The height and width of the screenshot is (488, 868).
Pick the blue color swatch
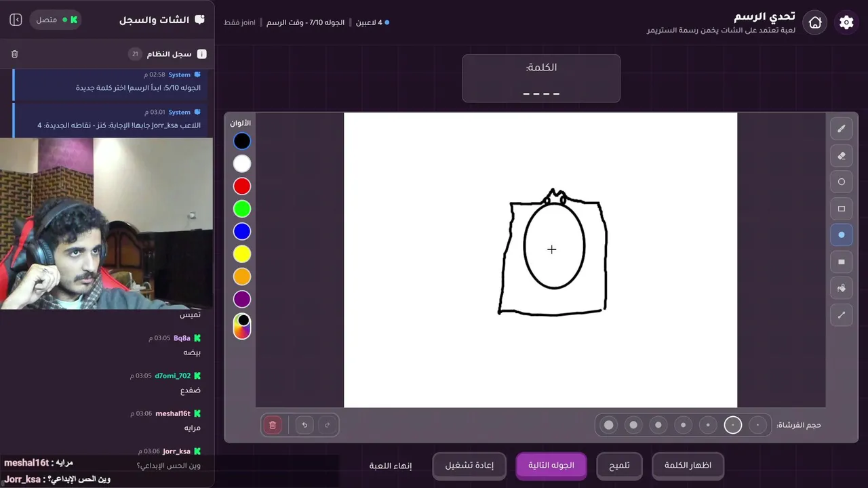[x=242, y=231]
